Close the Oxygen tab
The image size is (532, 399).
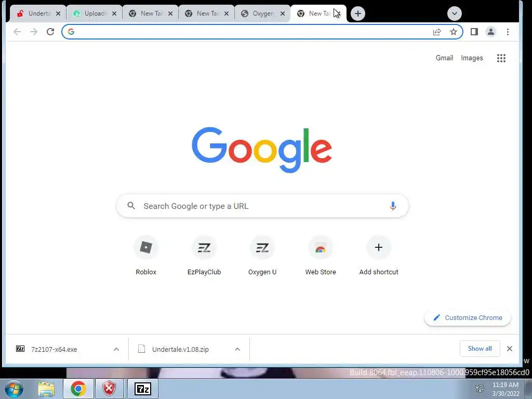tap(283, 14)
